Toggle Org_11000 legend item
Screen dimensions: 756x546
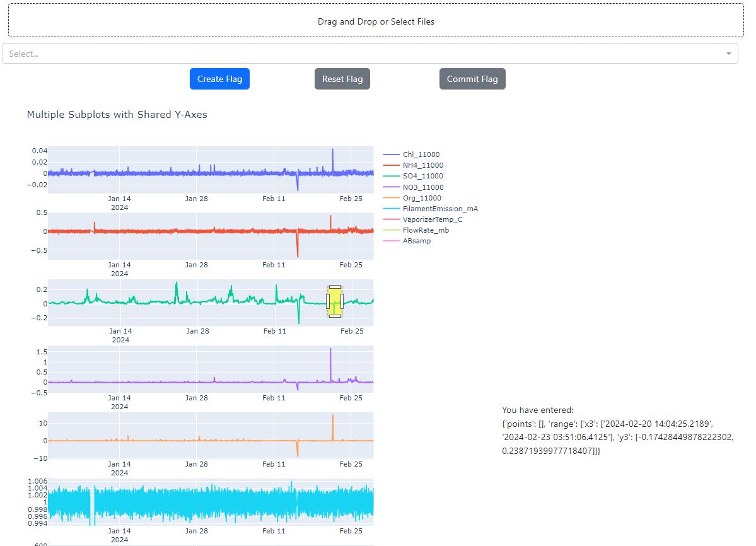pyautogui.click(x=422, y=198)
